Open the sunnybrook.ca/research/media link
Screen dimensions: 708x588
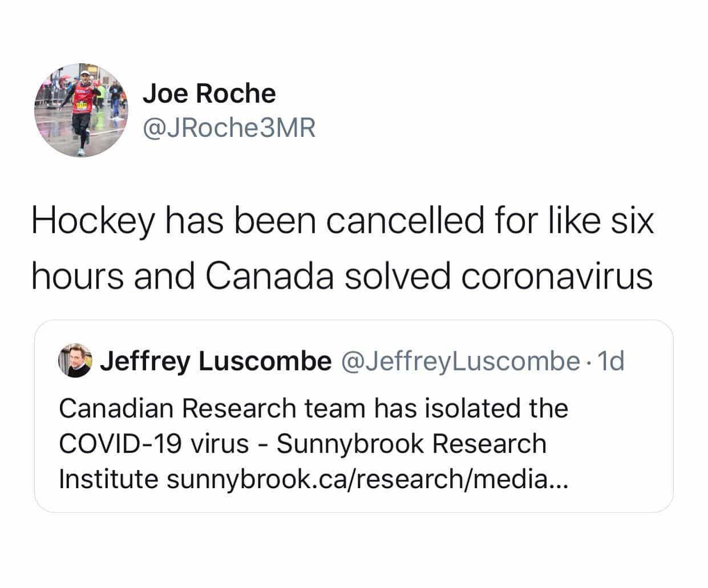[366, 479]
